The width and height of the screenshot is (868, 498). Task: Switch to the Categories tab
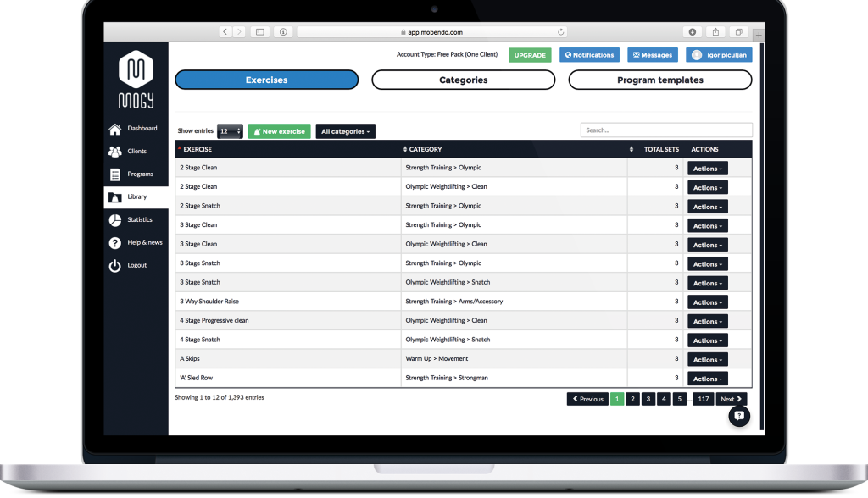tap(463, 80)
